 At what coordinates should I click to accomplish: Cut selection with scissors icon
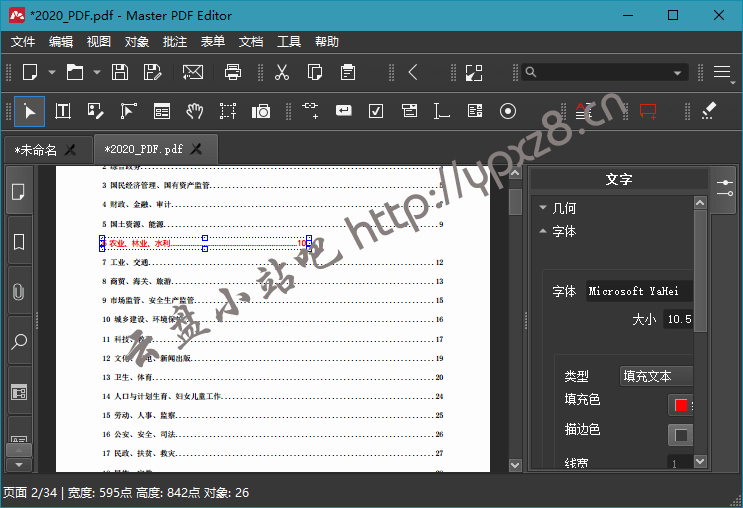[x=282, y=73]
